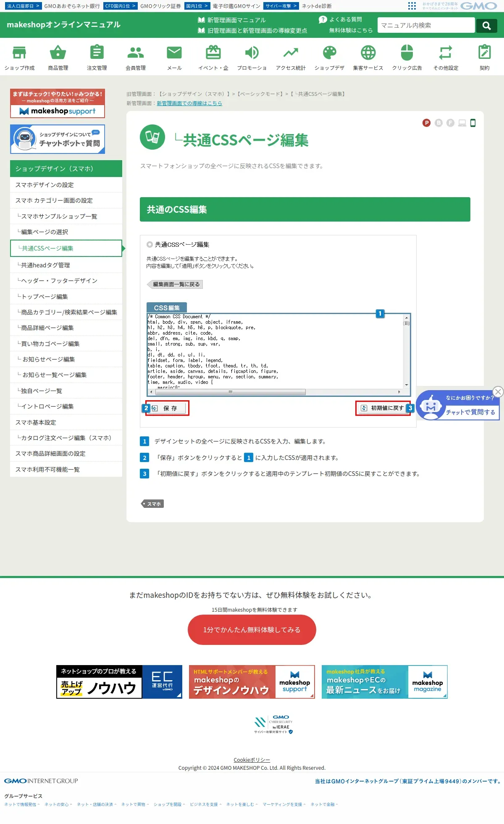Click the grey PC device icon
This screenshot has height=824, width=504.
(462, 123)
